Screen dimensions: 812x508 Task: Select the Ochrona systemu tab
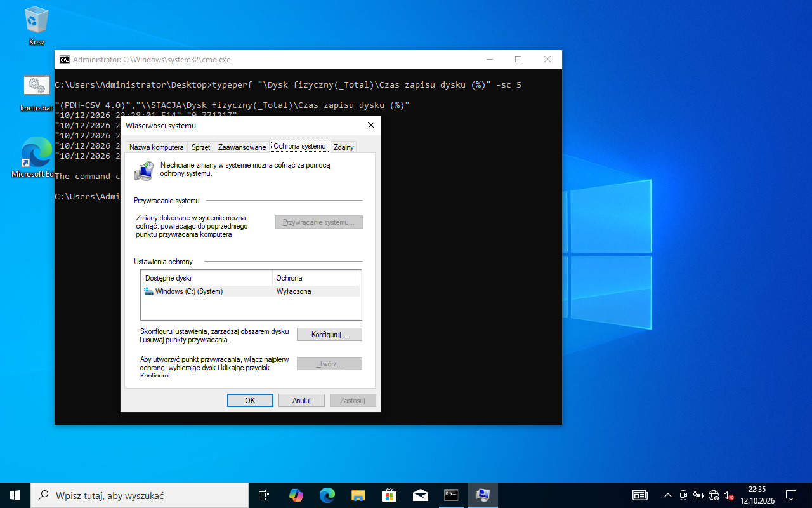[299, 146]
